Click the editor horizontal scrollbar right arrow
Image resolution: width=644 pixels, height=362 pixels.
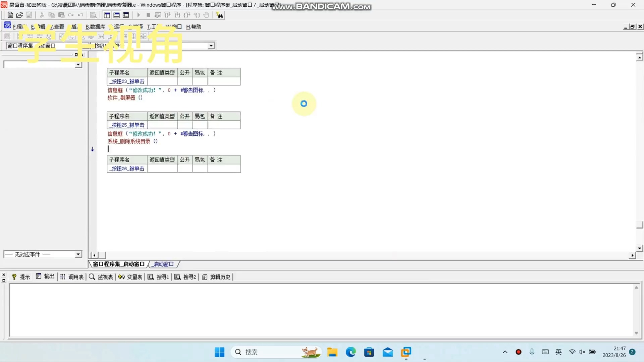(632, 255)
